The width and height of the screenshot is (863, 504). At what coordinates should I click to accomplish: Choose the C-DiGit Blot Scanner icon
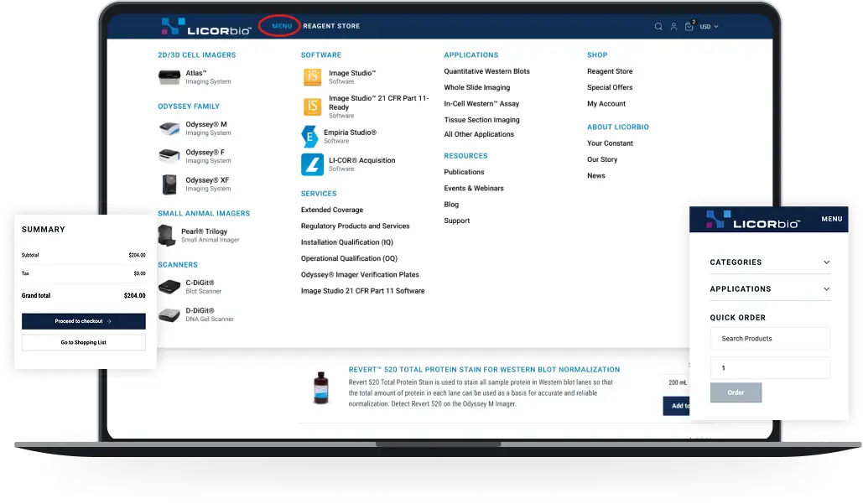click(169, 287)
